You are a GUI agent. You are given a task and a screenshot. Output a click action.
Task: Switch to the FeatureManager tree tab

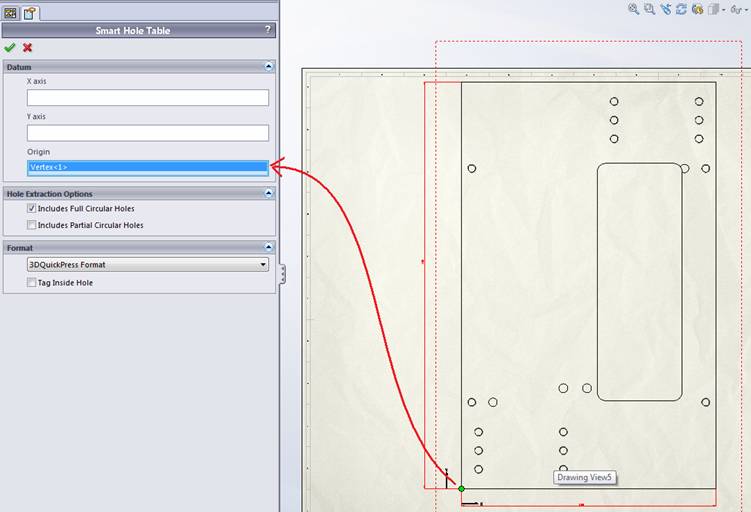pos(11,13)
